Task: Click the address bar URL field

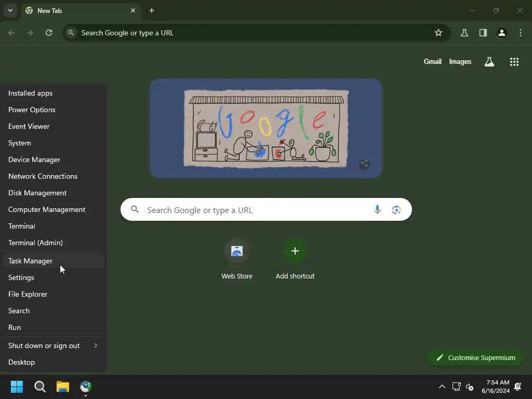Action: (256, 33)
